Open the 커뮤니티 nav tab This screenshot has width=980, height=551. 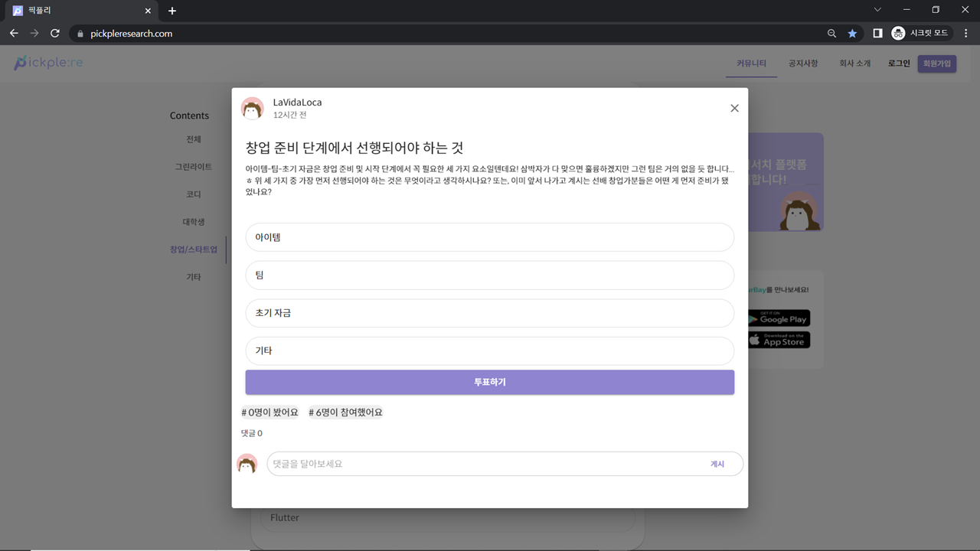751,64
